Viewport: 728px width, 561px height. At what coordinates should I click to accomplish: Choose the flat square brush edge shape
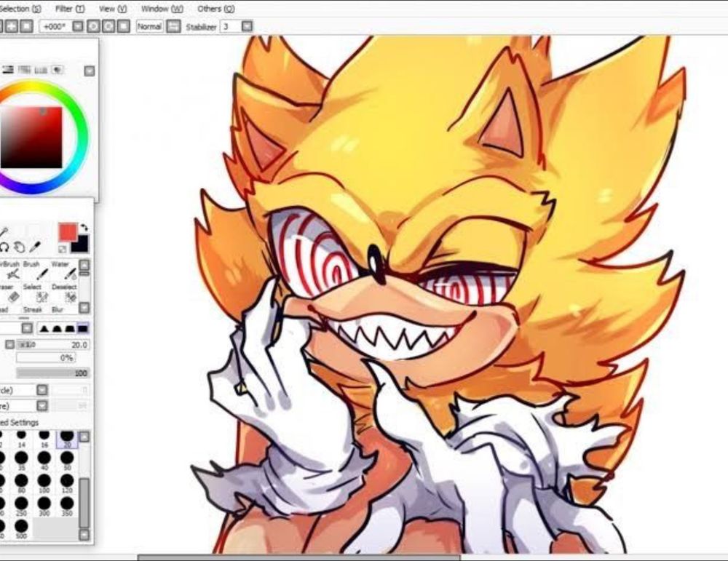click(x=83, y=329)
